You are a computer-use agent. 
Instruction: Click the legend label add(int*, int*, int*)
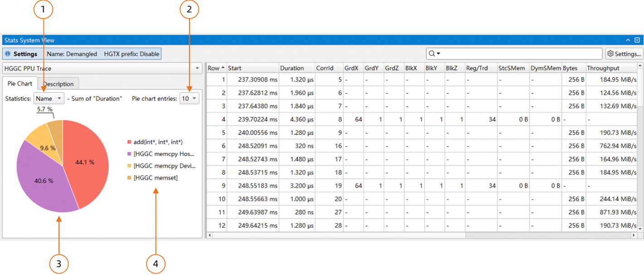click(x=158, y=142)
